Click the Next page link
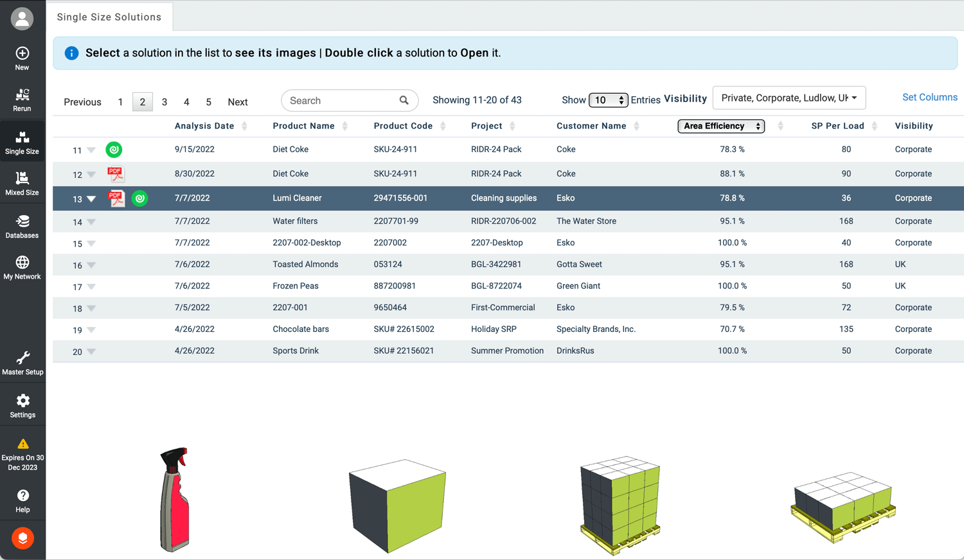 (x=238, y=102)
